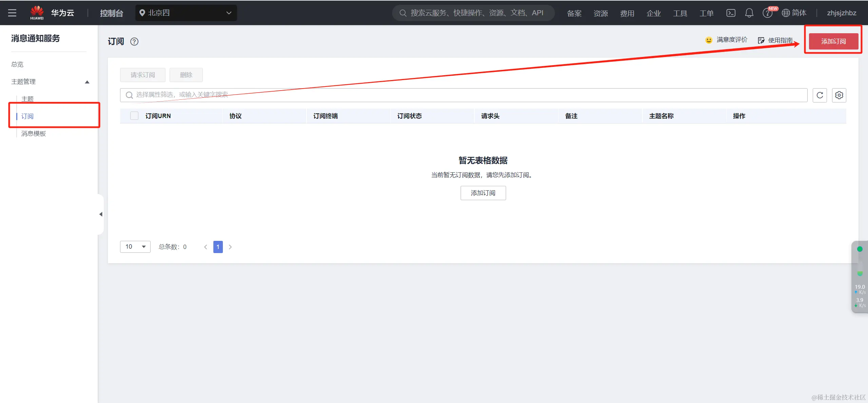This screenshot has width=868, height=403.
Task: Open the 10 per-page size dropdown
Action: click(x=135, y=247)
